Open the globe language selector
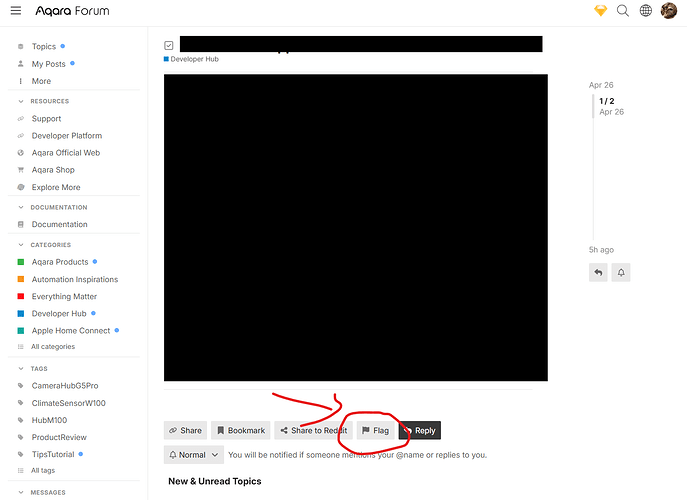The width and height of the screenshot is (687, 500). click(645, 11)
